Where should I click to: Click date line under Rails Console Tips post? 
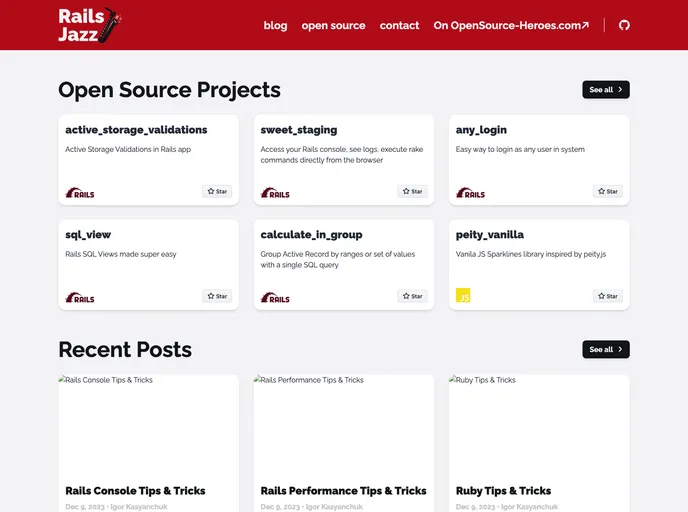coord(116,507)
